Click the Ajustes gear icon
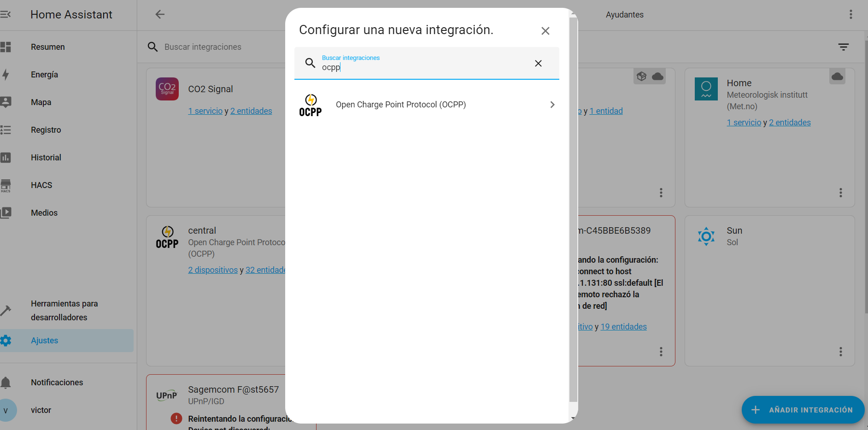Viewport: 868px width, 430px height. [6, 341]
